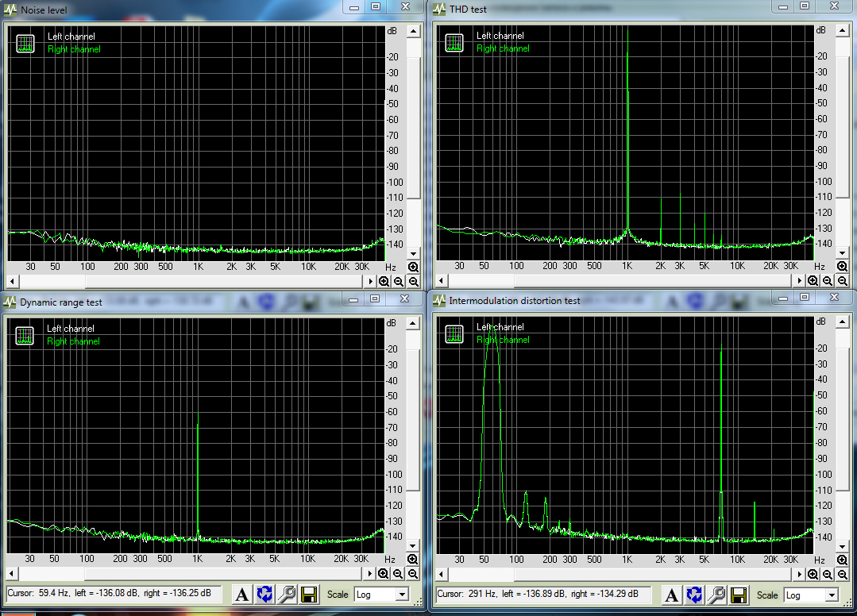
Task: Click the cursor readout field showing 291 Hz
Action: [543, 594]
